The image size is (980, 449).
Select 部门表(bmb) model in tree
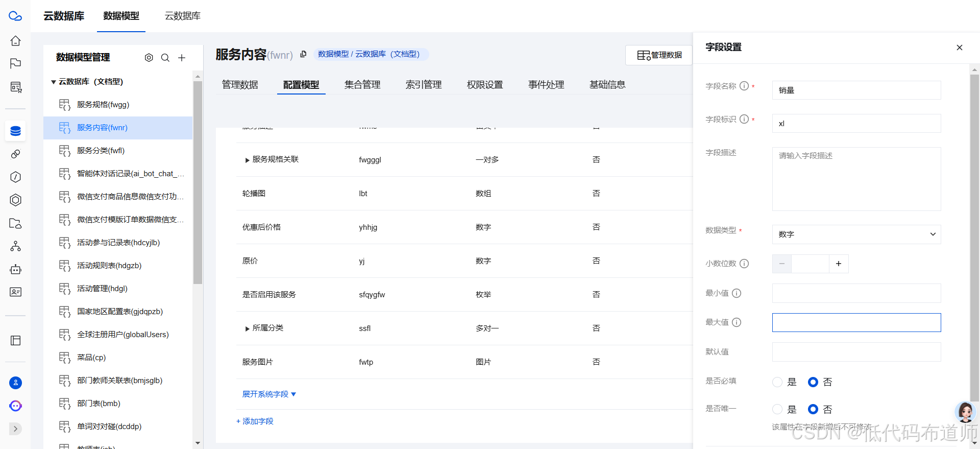(118, 404)
